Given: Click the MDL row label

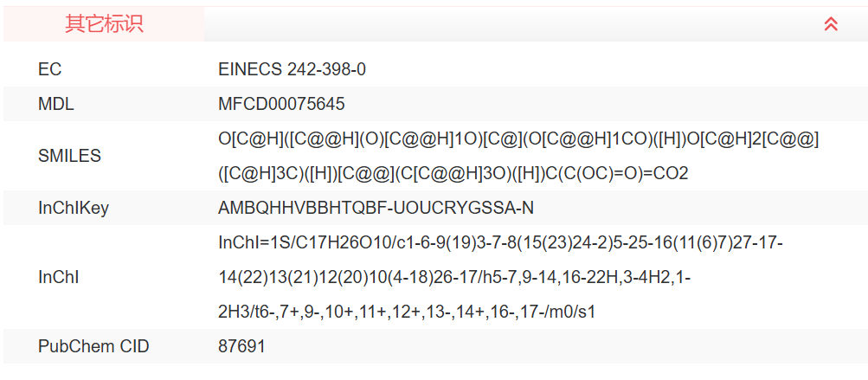Looking at the screenshot, I should click(56, 104).
